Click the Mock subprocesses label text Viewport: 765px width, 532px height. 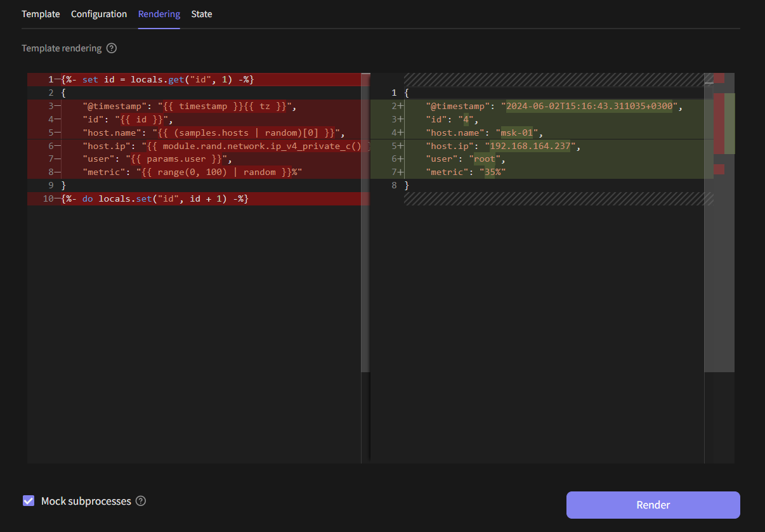point(86,501)
